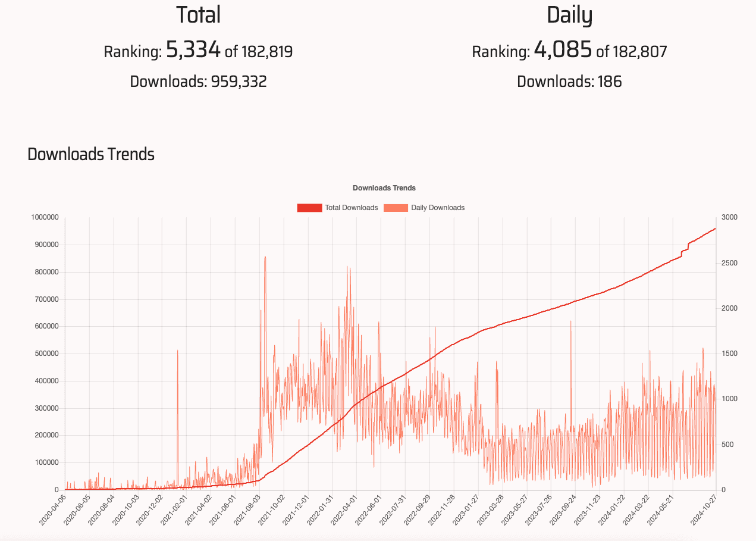Click the Downloads Trends section header
This screenshot has width=756, height=541.
[x=90, y=154]
